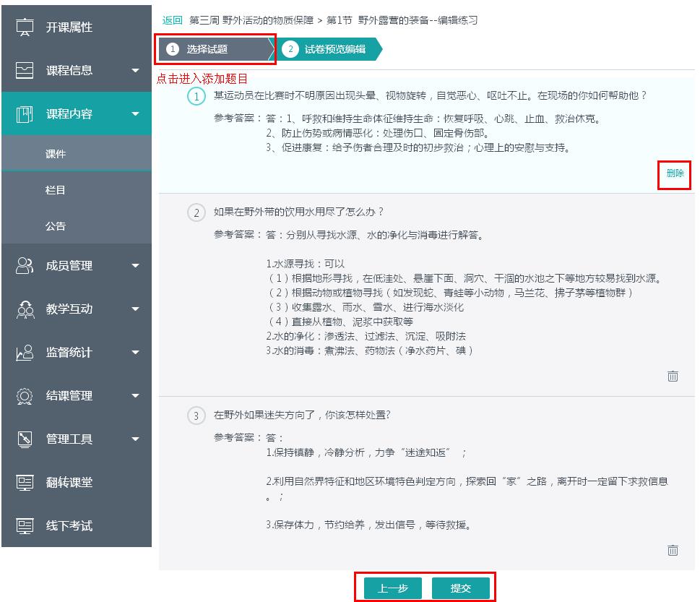Click the 返回 link in breadcrumb
This screenshot has height=602, width=700.
[172, 20]
